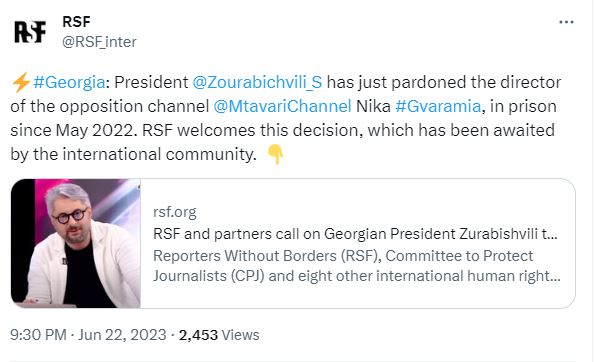Viewport: 595px width, 362px height.
Task: Click tweet text 'by the international community'
Action: [133, 155]
